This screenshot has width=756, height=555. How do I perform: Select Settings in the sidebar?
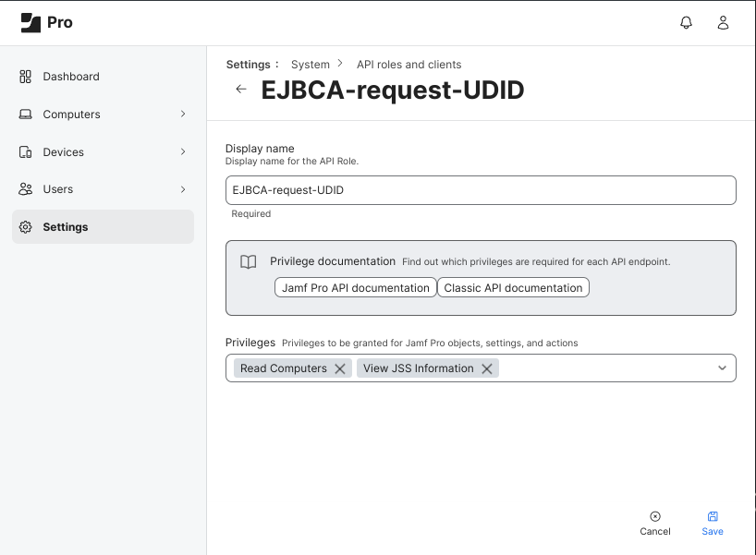click(x=66, y=227)
